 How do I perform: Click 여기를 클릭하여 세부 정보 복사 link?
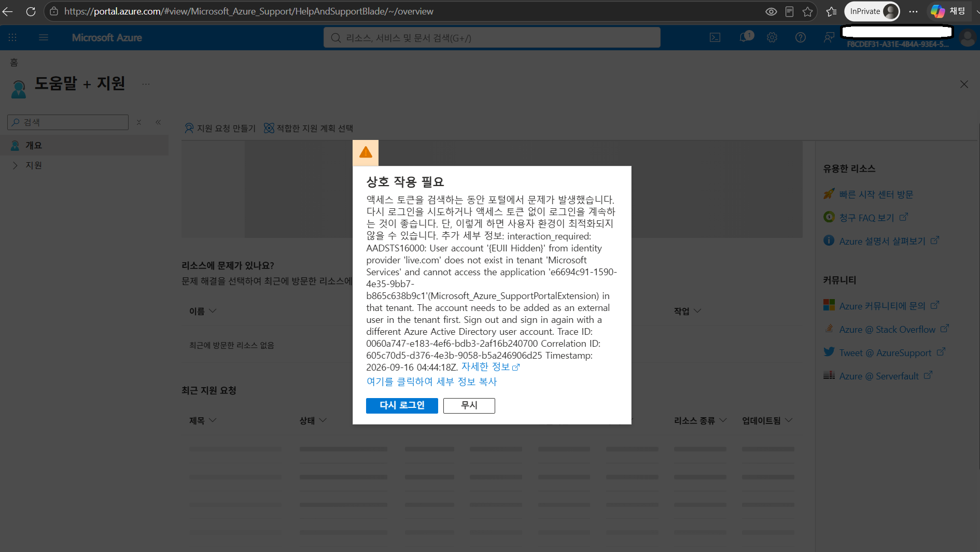tap(431, 382)
